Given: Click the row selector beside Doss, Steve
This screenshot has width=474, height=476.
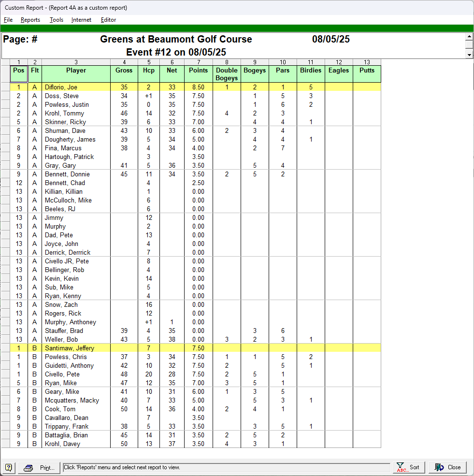Looking at the screenshot, I should coord(5,96).
